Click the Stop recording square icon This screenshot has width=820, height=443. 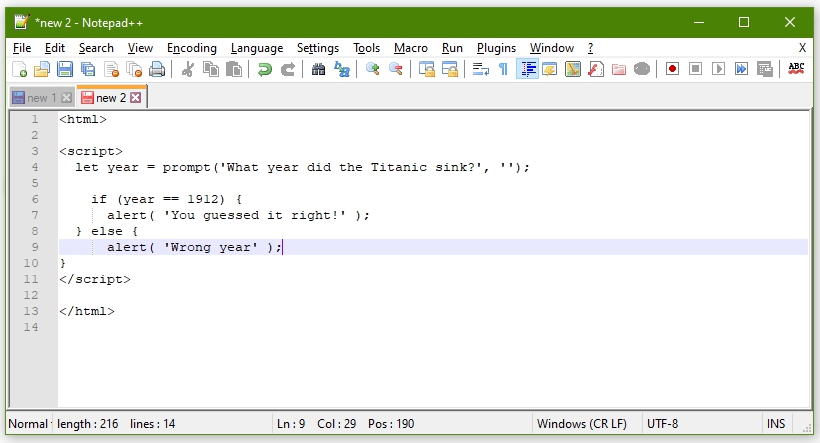click(x=696, y=69)
